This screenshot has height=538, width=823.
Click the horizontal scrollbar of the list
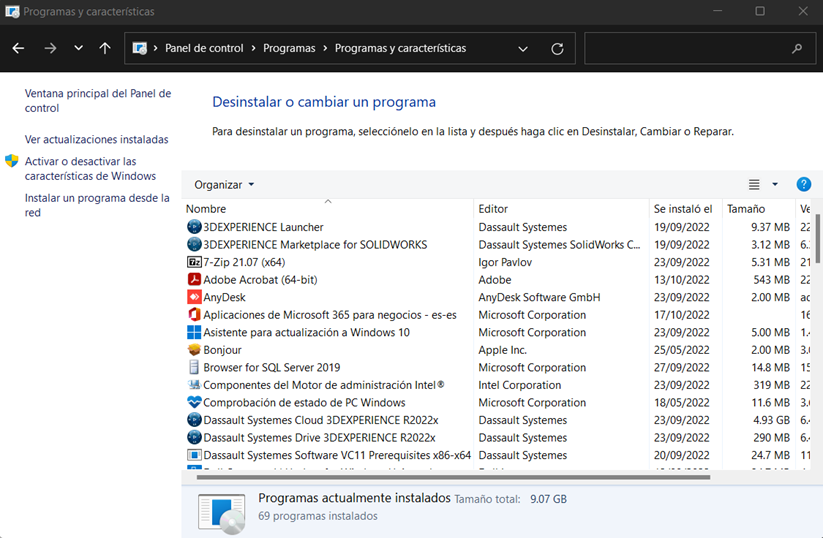tap(453, 477)
